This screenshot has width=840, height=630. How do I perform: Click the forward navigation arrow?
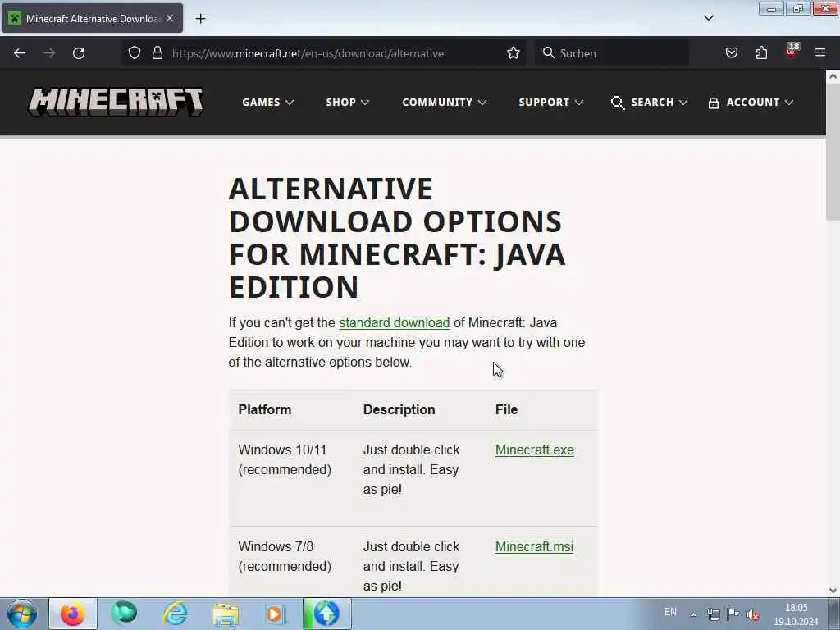[48, 53]
